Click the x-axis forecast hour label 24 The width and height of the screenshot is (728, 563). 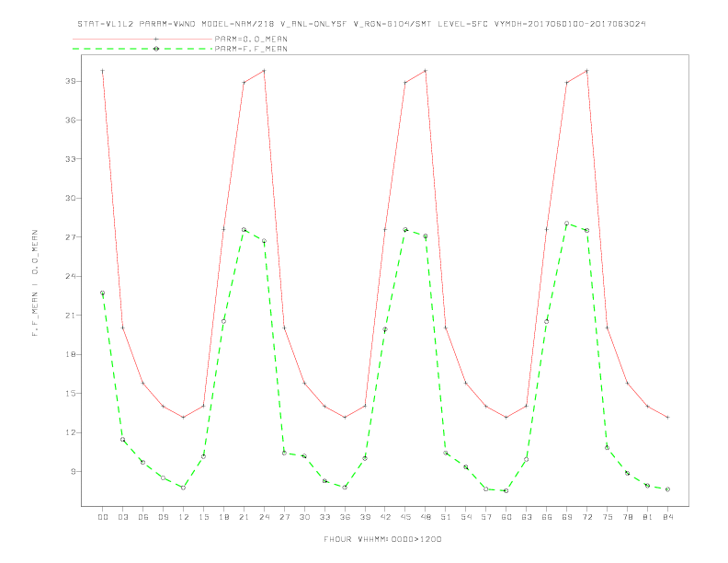pyautogui.click(x=264, y=517)
